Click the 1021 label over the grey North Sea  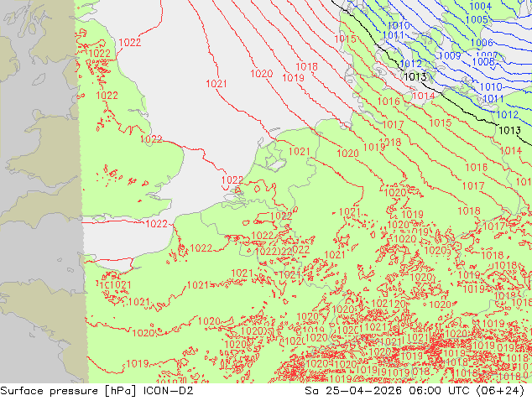[x=216, y=83]
